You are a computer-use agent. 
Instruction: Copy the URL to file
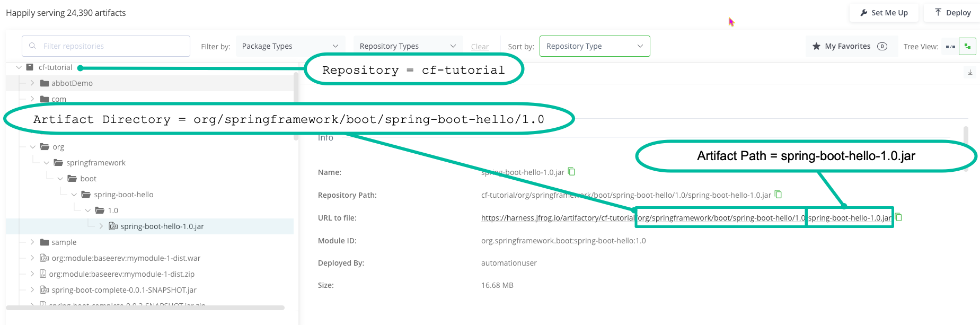point(898,217)
